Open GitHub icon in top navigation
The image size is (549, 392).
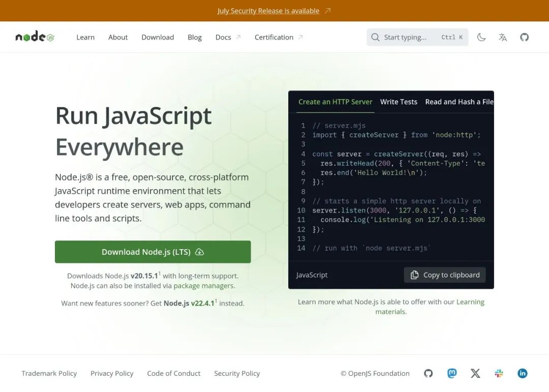[524, 37]
